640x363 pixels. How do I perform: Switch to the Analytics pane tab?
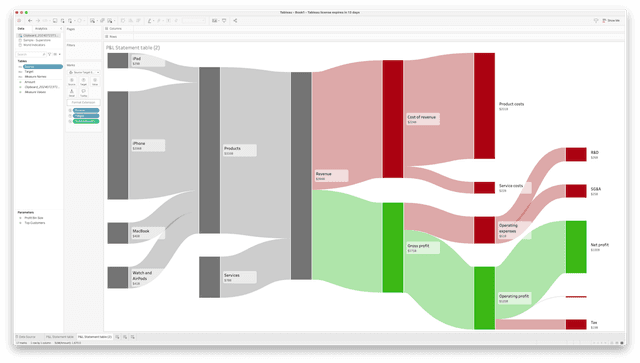tap(41, 29)
